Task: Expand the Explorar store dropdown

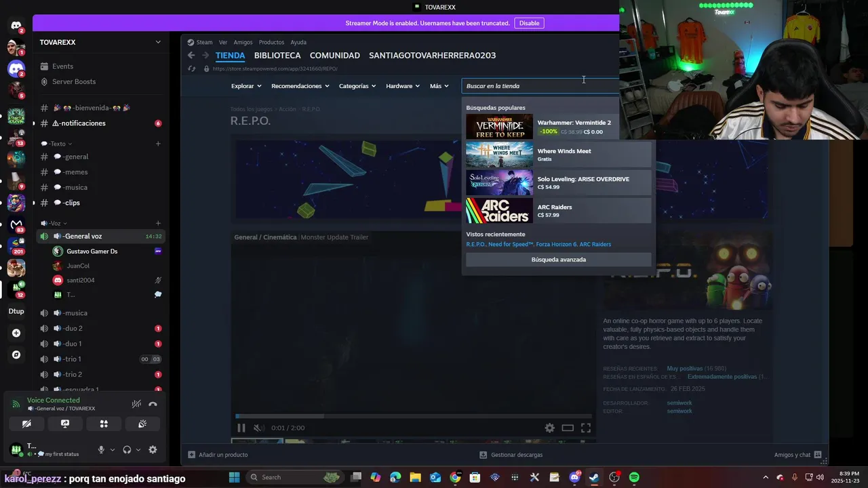Action: [246, 86]
